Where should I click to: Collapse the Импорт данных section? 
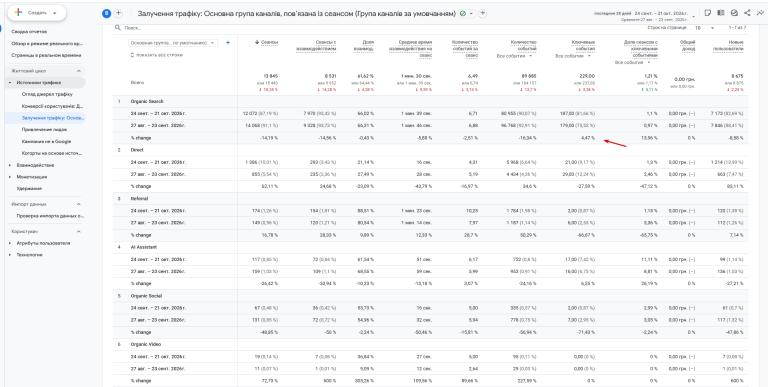pos(78,204)
